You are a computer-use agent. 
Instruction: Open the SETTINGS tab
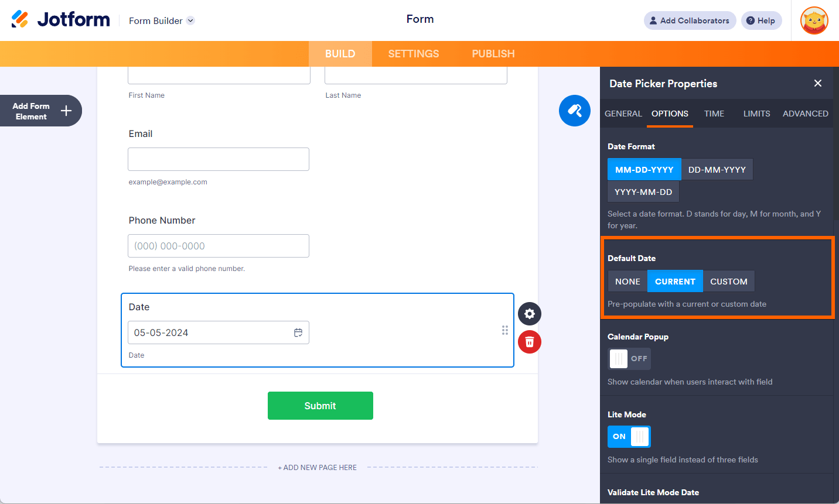coord(414,54)
